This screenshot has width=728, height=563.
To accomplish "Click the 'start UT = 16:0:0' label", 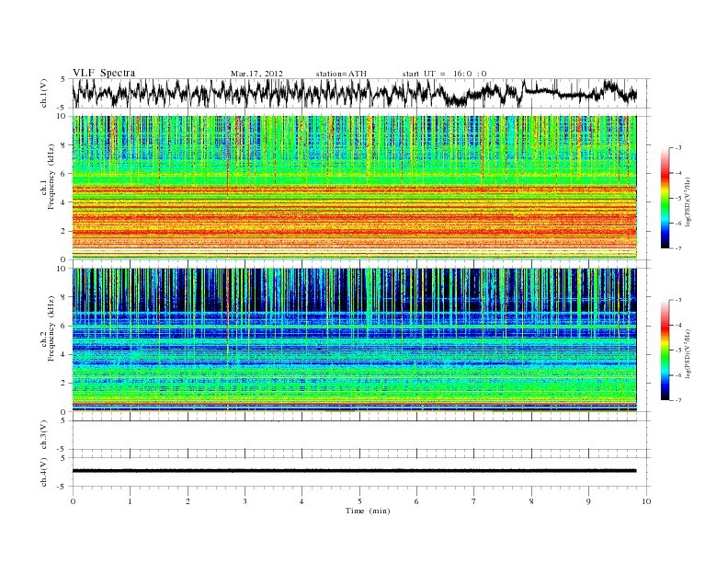I will pyautogui.click(x=444, y=74).
